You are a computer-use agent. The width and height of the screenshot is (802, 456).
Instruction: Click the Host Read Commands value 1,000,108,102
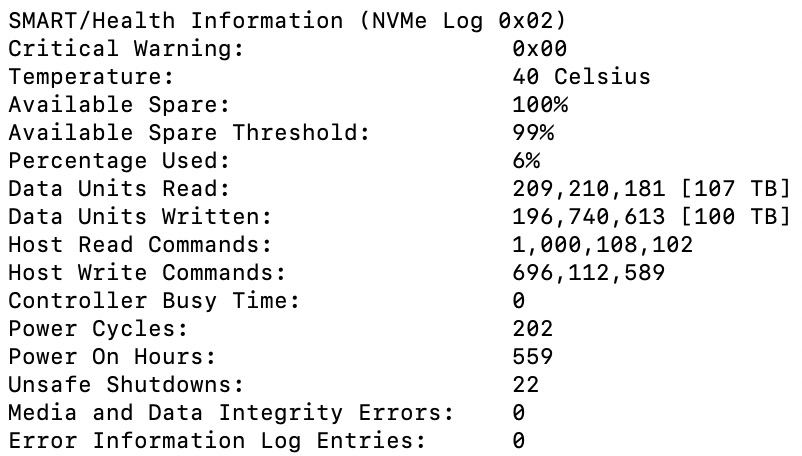(x=602, y=244)
